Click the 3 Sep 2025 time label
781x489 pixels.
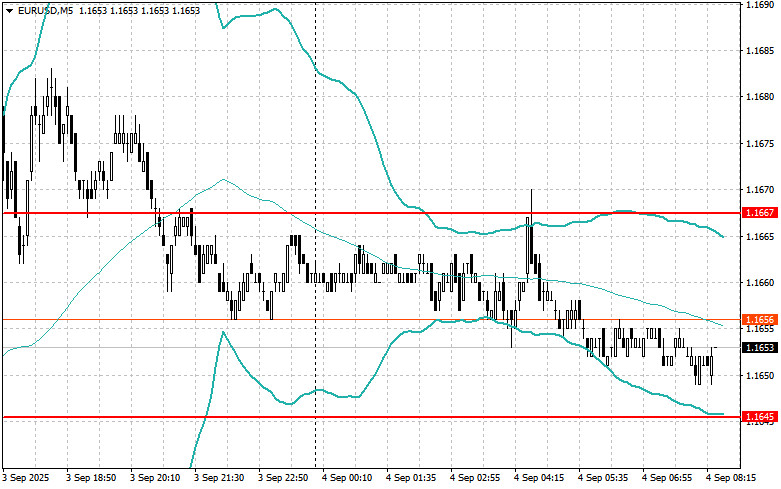26,478
